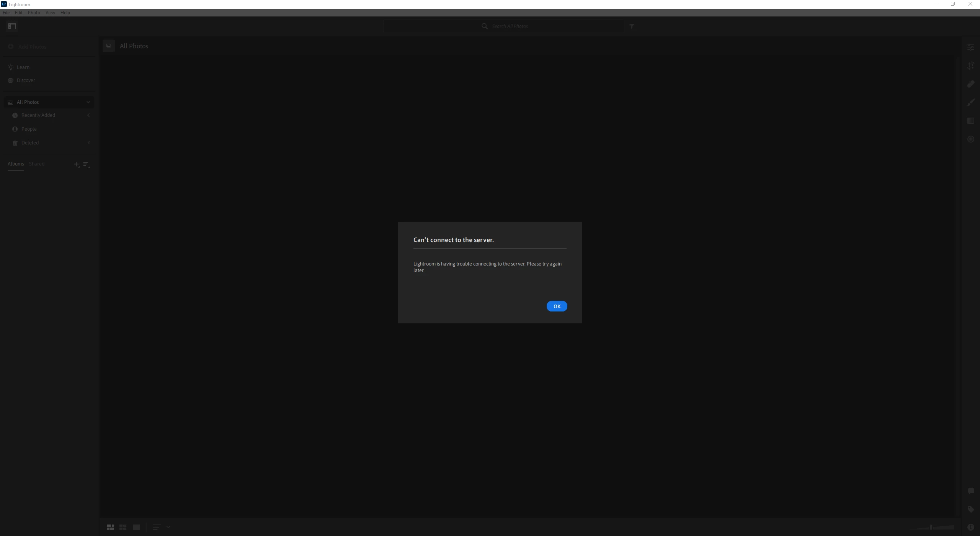
Task: Switch to Square Grid view
Action: pyautogui.click(x=123, y=527)
